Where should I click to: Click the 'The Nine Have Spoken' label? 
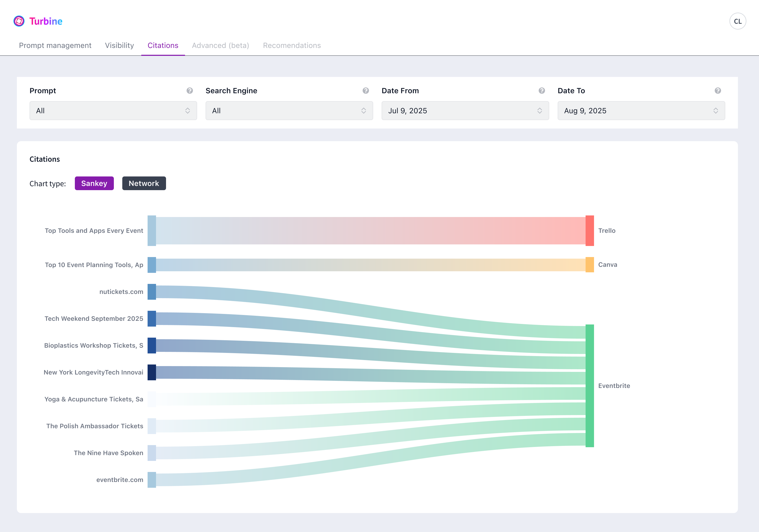pos(108,453)
